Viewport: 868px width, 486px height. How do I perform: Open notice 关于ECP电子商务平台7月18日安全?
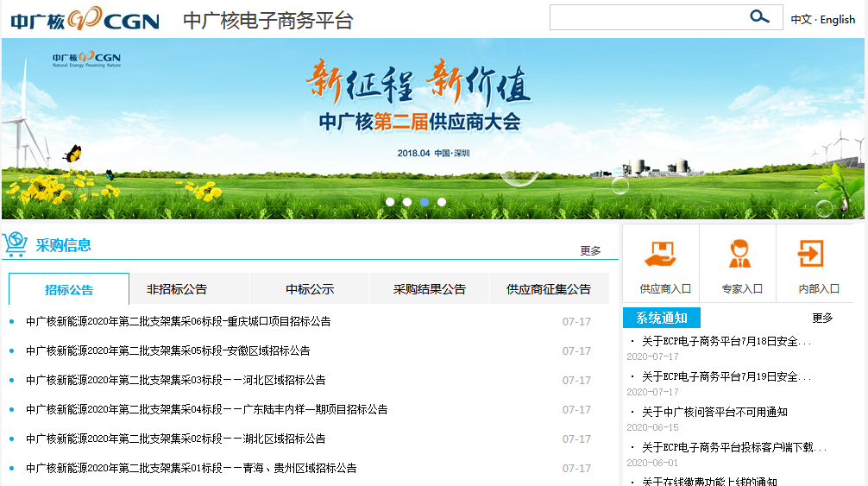pyautogui.click(x=726, y=342)
